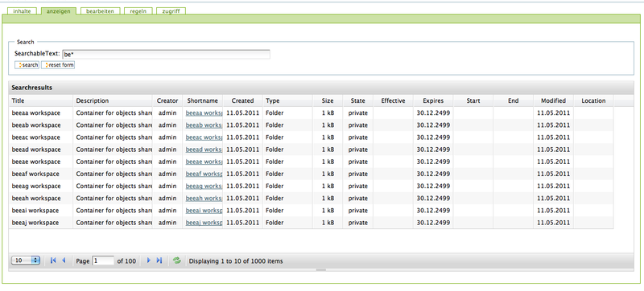
Task: Open the zugriff tab
Action: [x=171, y=11]
